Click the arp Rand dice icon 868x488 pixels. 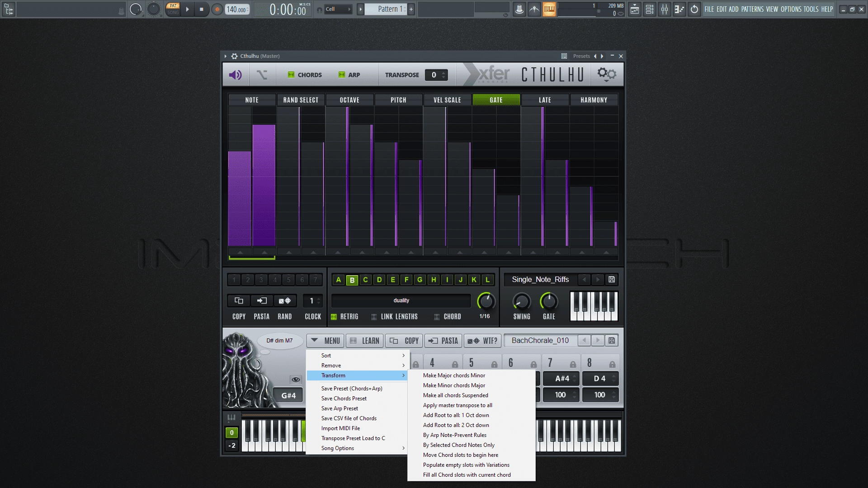click(284, 300)
